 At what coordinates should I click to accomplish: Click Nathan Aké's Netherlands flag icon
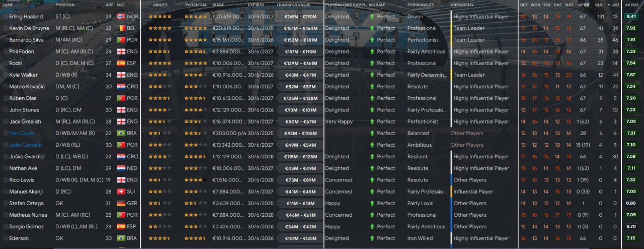coord(120,168)
